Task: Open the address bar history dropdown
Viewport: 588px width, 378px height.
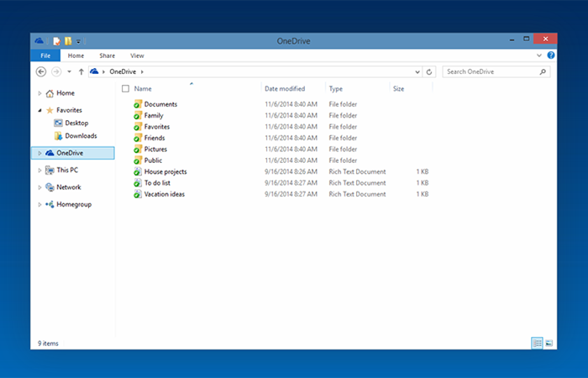Action: point(417,72)
